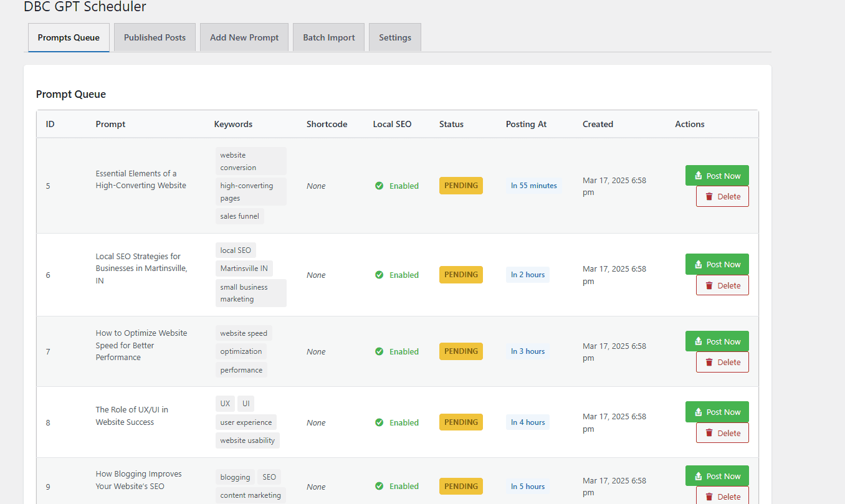845x504 pixels.
Task: Click the 'sales funnel' keyword tag
Action: (240, 216)
